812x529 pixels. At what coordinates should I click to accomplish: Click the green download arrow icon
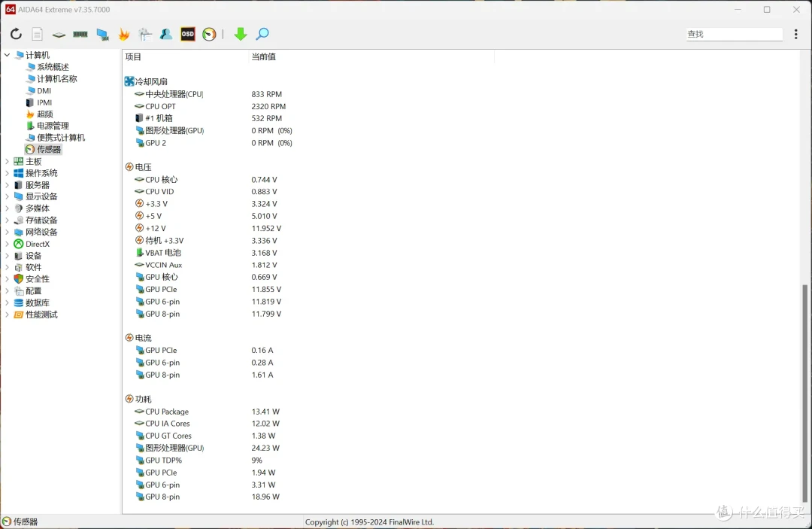pyautogui.click(x=241, y=34)
